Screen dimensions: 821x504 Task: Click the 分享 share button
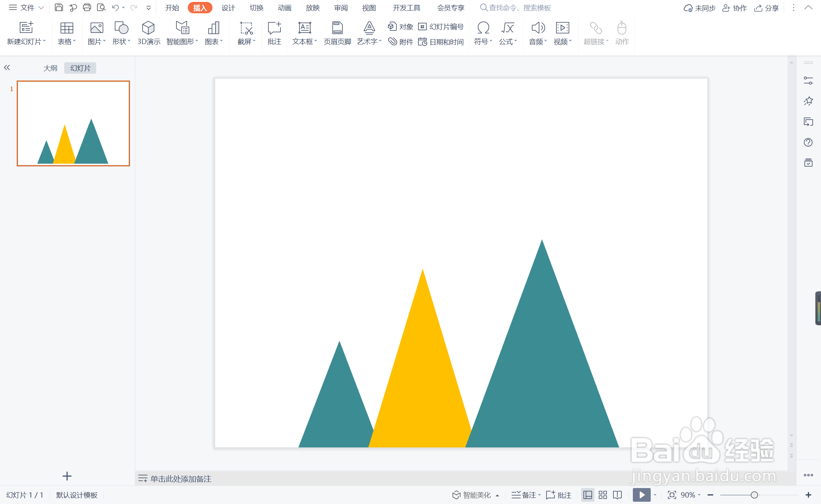(767, 8)
